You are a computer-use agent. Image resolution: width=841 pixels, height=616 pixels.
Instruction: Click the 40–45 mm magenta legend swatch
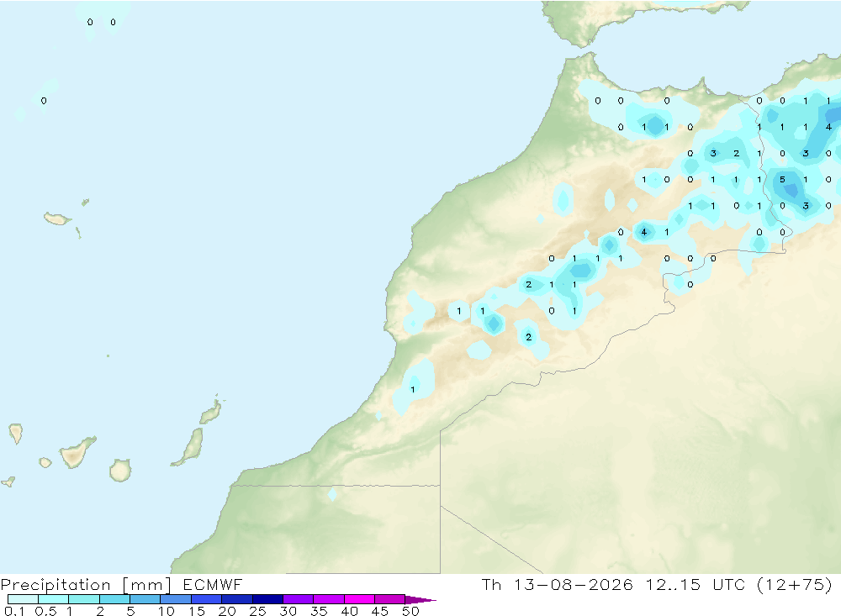coord(359,599)
